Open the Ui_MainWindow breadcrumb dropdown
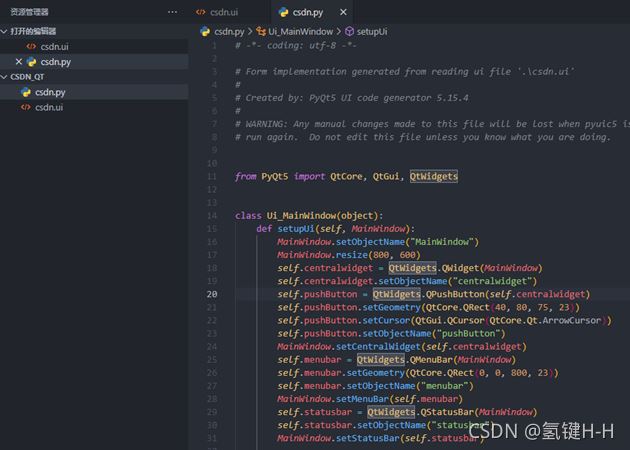Viewport: 630px width, 450px height. click(299, 31)
